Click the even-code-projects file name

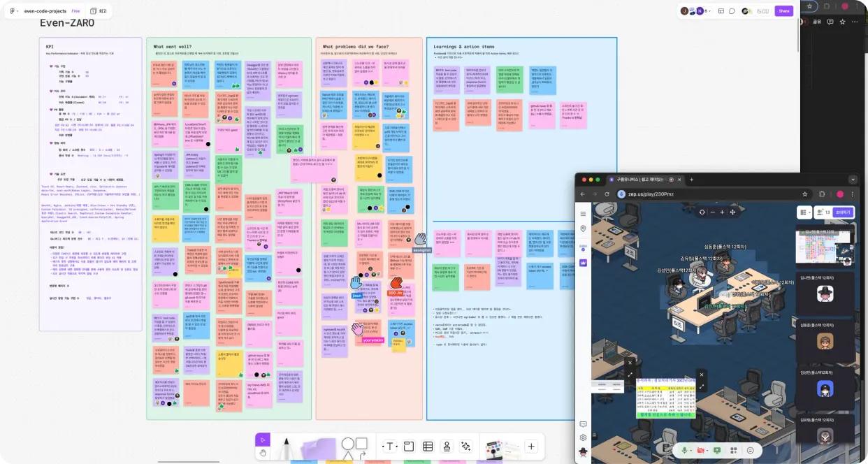coord(45,11)
